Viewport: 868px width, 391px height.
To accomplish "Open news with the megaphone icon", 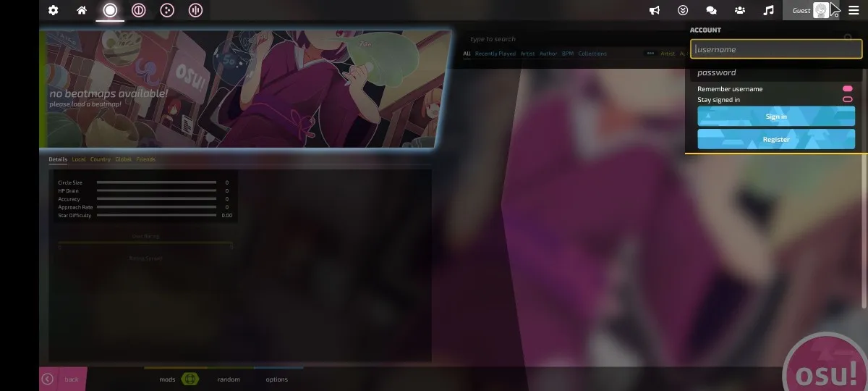I will click(x=654, y=10).
